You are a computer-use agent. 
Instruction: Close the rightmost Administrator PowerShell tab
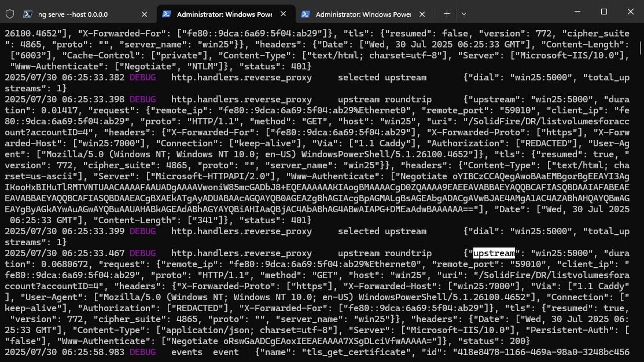pyautogui.click(x=422, y=14)
